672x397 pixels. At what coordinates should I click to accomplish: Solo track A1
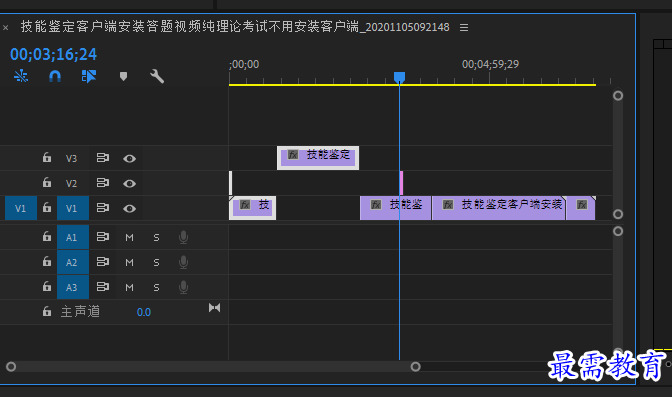156,237
